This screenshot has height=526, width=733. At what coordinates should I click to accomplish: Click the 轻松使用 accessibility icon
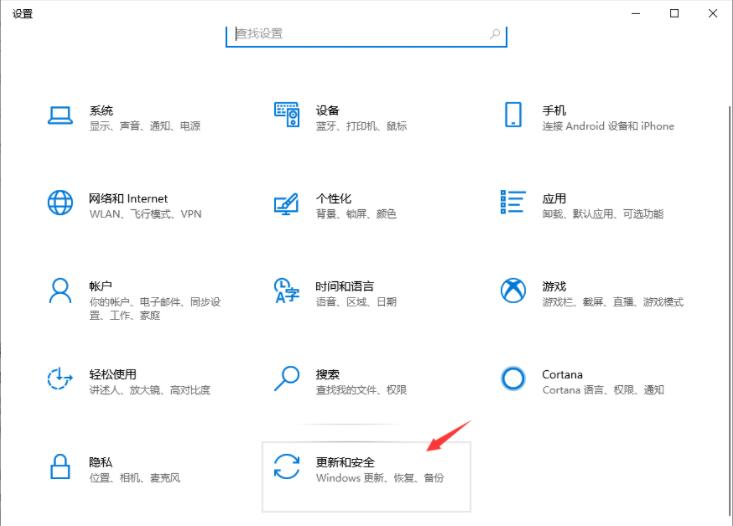[x=60, y=379]
